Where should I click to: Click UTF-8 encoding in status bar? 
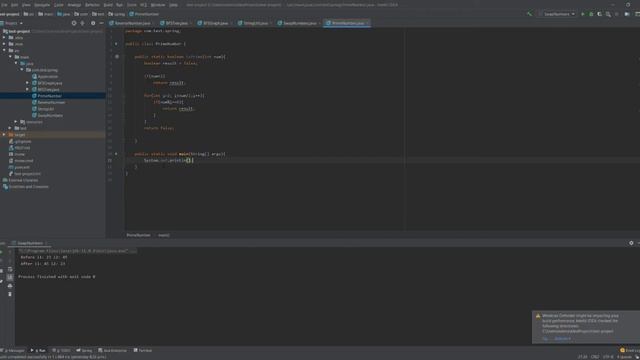[608, 357]
